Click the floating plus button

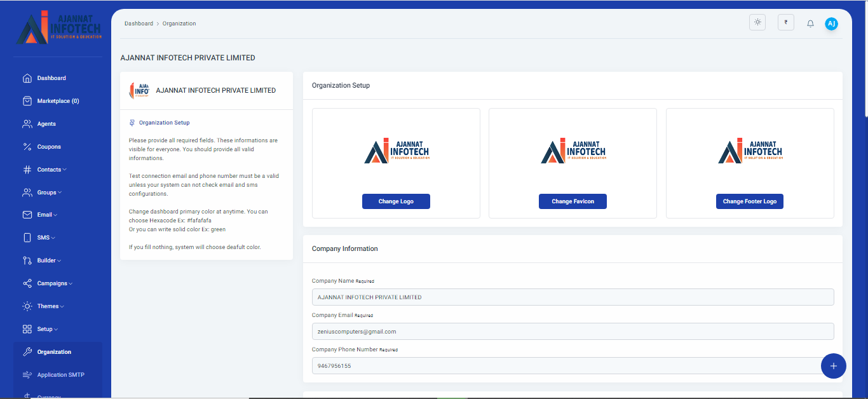pyautogui.click(x=833, y=366)
